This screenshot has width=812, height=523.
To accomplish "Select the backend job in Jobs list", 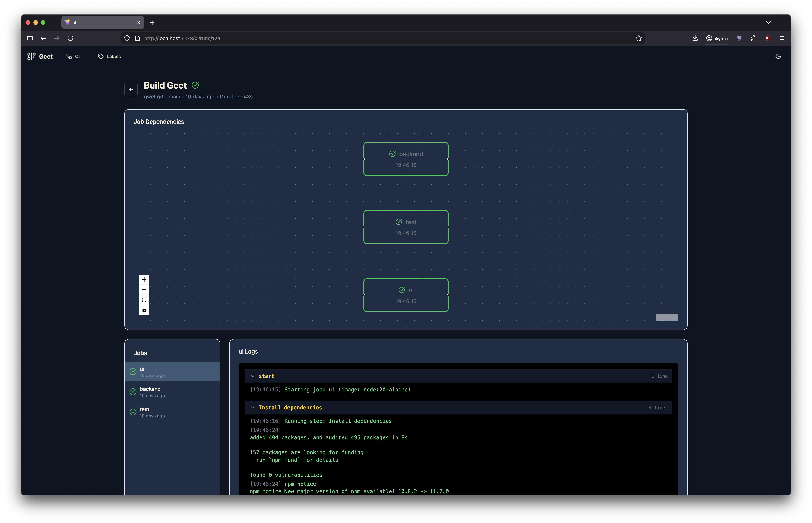I will pyautogui.click(x=172, y=392).
